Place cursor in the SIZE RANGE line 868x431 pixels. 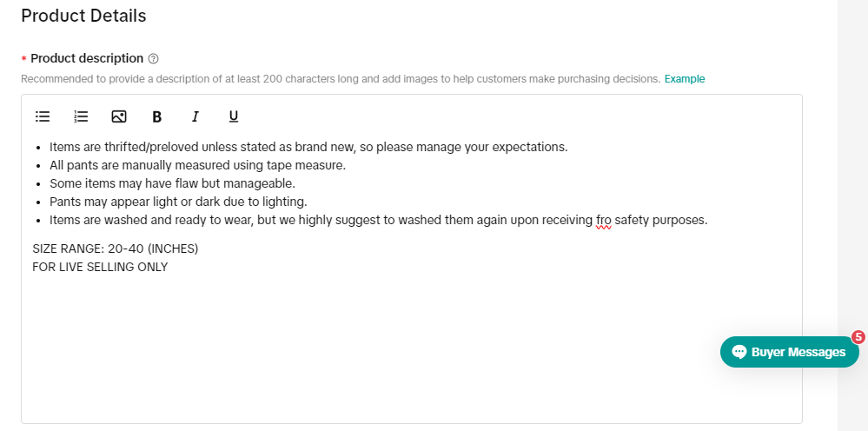tap(116, 249)
